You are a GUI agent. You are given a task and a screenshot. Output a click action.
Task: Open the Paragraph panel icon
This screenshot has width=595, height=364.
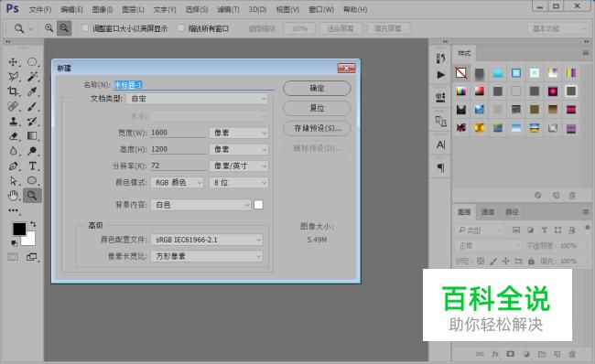point(440,167)
